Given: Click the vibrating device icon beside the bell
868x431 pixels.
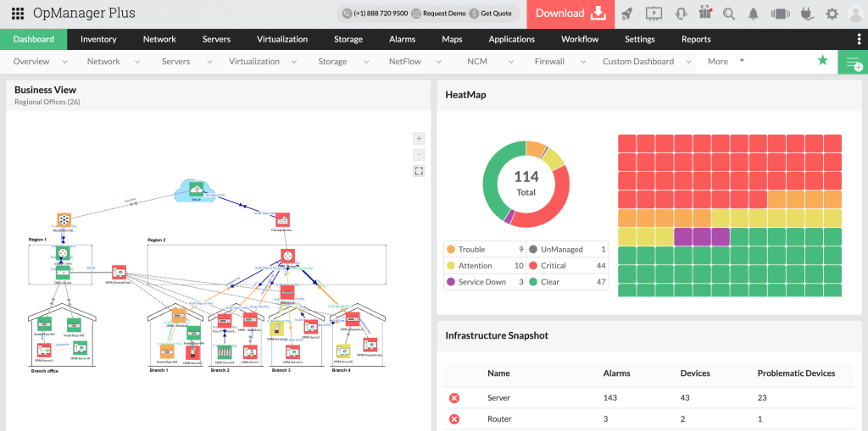Looking at the screenshot, I should [x=781, y=14].
